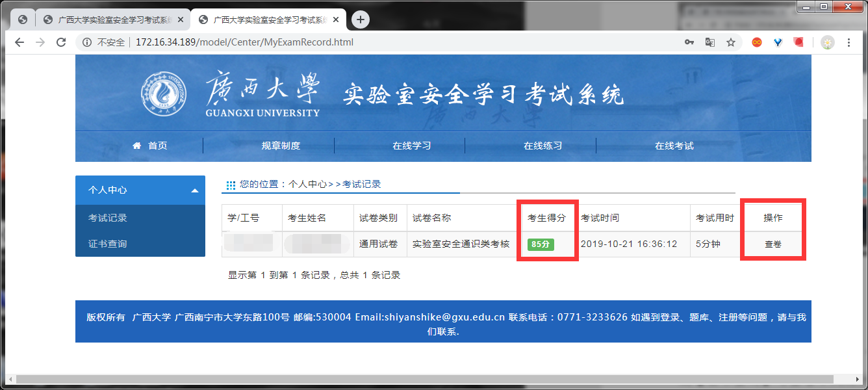Viewport: 868px width, 390px height.
Task: Go to 首页 home page
Action: tap(150, 146)
